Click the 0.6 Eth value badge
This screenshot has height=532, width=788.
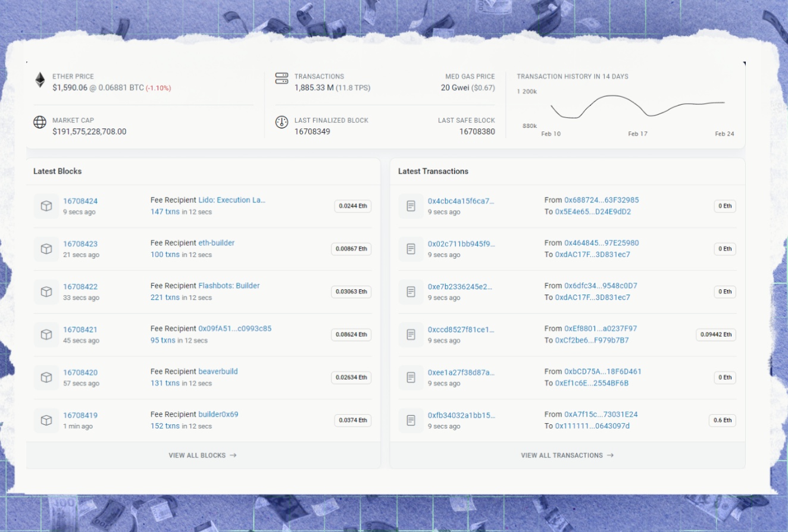tap(723, 420)
